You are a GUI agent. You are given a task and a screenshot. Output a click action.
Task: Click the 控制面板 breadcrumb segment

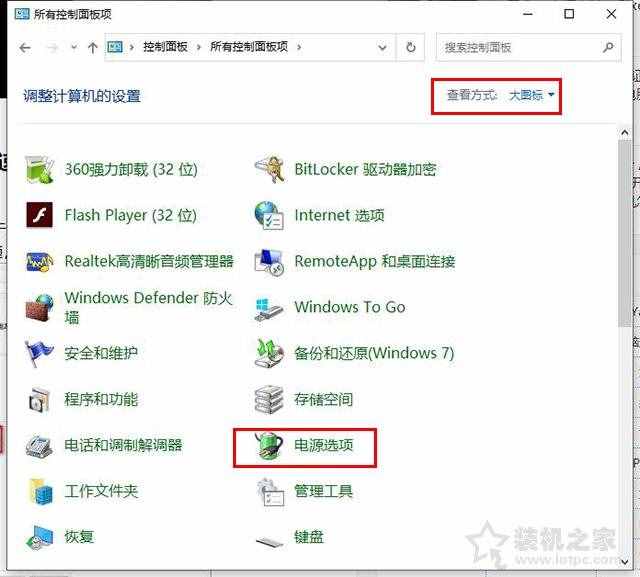(x=166, y=47)
